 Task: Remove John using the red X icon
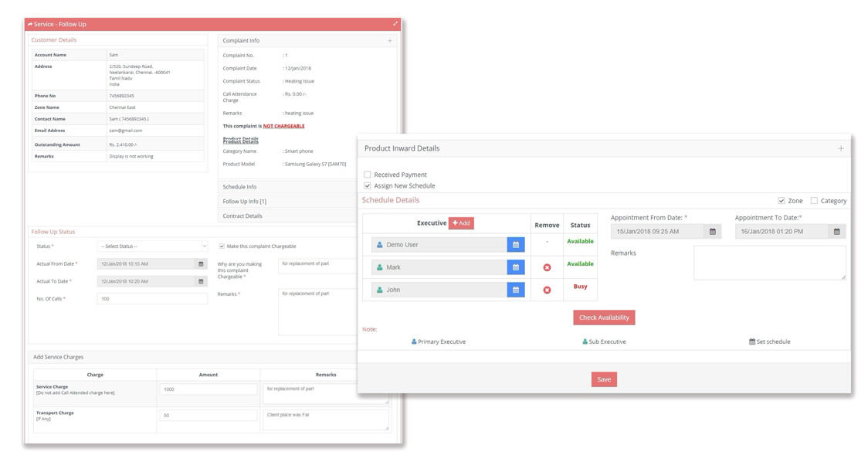[x=548, y=290]
